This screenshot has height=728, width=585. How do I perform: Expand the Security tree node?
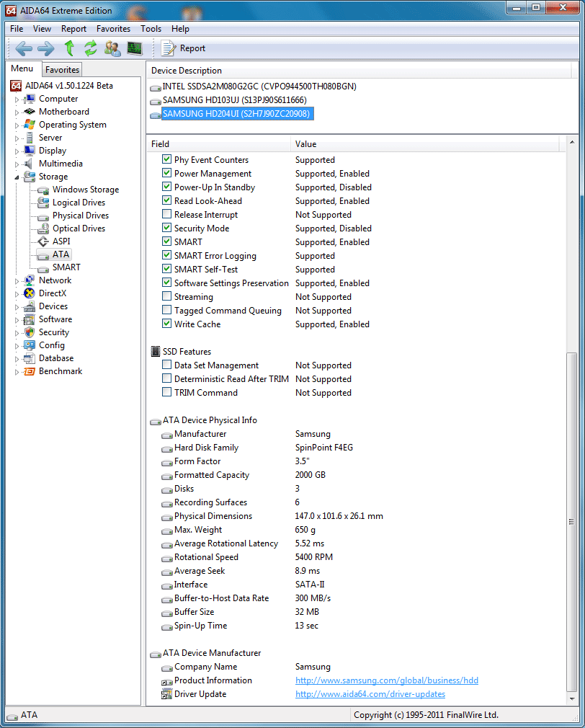coord(17,333)
